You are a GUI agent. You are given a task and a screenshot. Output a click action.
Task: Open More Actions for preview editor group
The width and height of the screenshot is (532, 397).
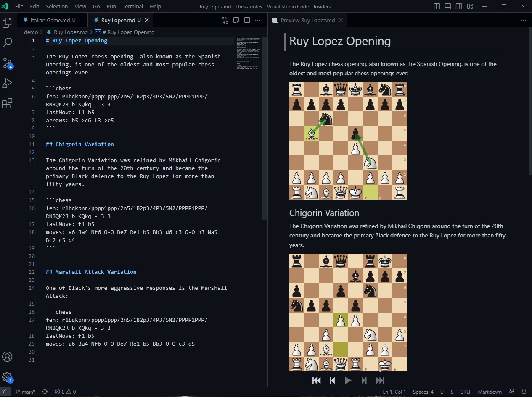tap(524, 20)
